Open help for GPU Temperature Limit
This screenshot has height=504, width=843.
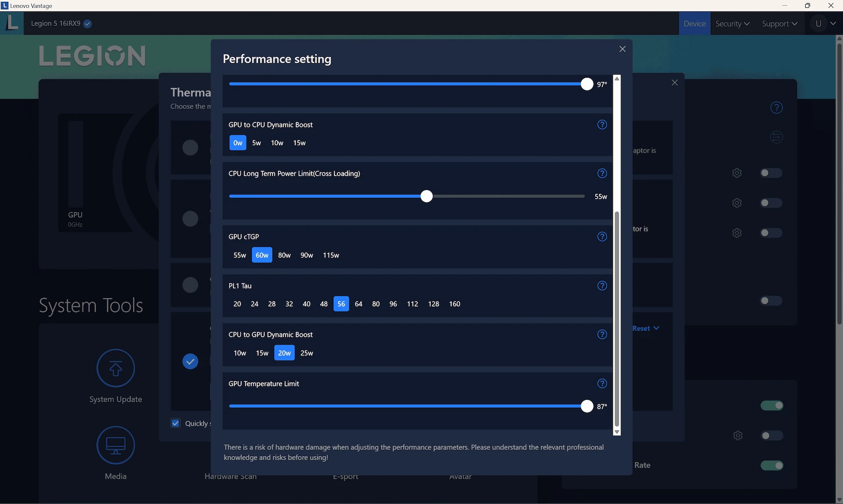(602, 384)
